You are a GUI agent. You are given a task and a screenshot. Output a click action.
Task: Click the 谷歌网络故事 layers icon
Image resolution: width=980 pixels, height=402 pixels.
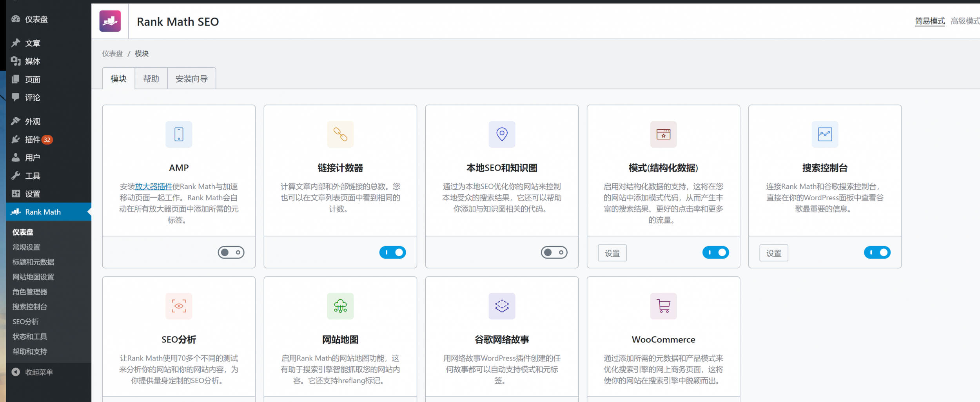click(502, 306)
